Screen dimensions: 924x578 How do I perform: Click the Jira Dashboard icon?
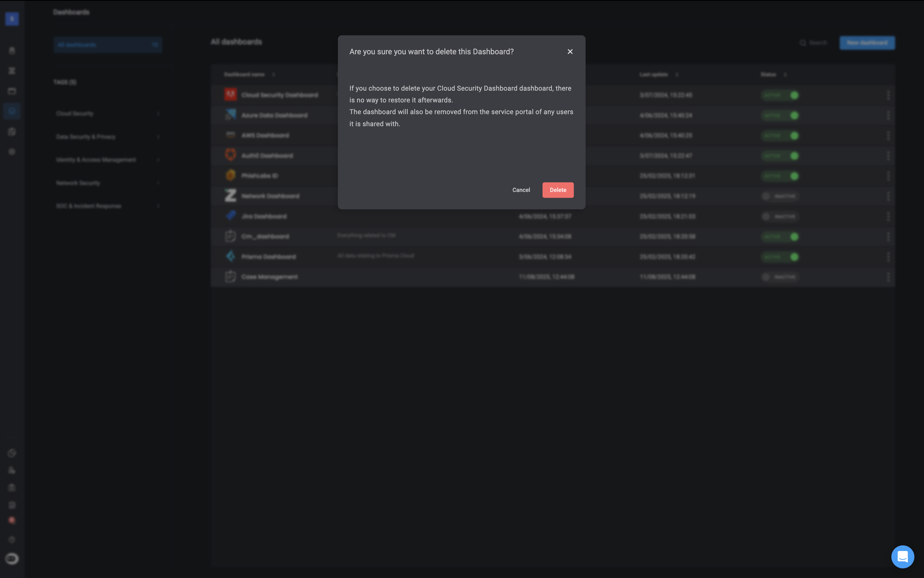coord(230,215)
